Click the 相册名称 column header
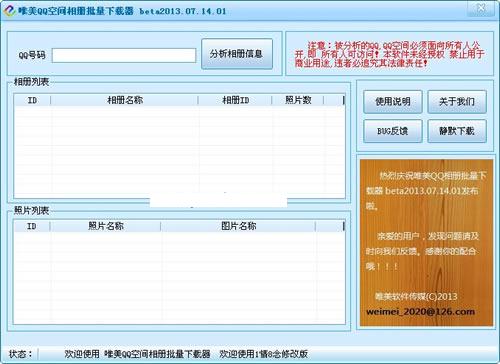Screen dimensions: 500x364 [x=125, y=100]
